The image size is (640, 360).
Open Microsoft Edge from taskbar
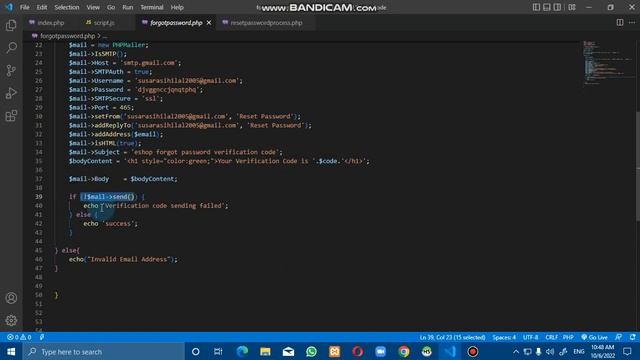pyautogui.click(x=242, y=351)
